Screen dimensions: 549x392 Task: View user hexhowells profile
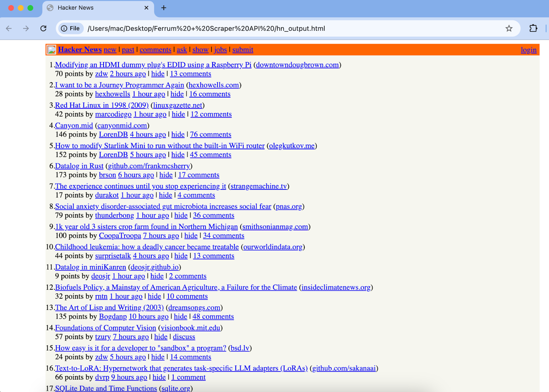point(113,94)
